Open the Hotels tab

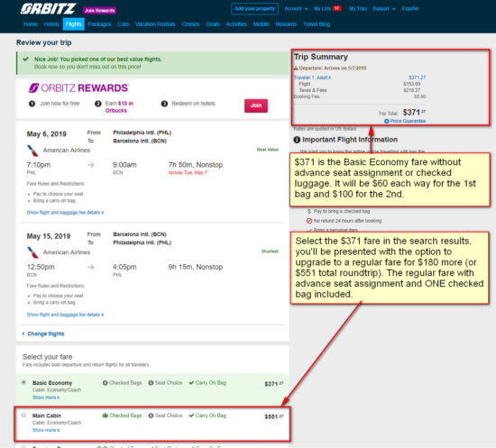pos(51,24)
